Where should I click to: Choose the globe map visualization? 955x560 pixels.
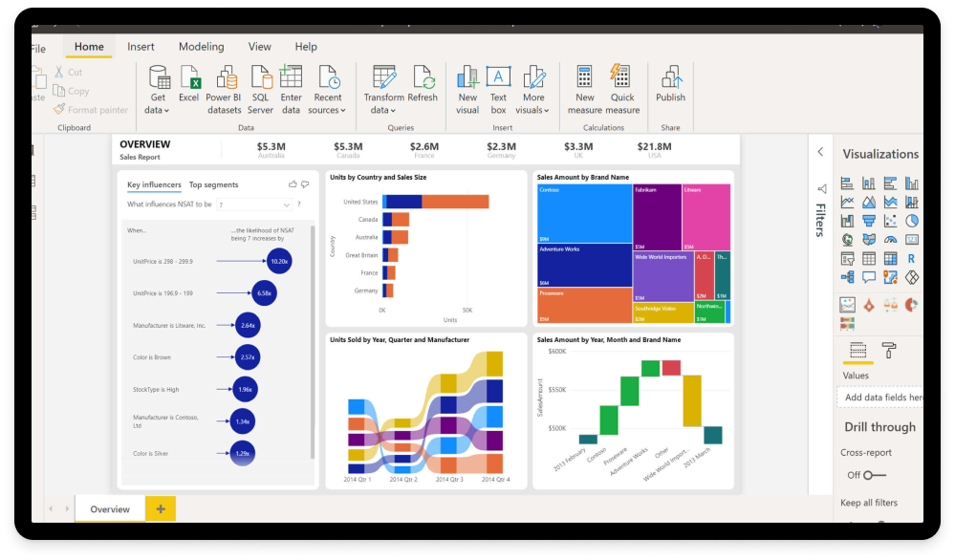point(847,240)
